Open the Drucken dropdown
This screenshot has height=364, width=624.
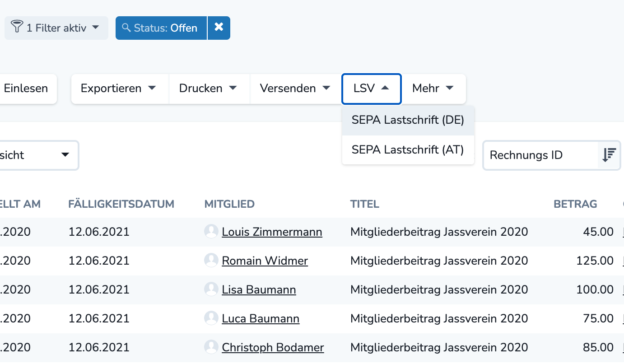pos(209,89)
